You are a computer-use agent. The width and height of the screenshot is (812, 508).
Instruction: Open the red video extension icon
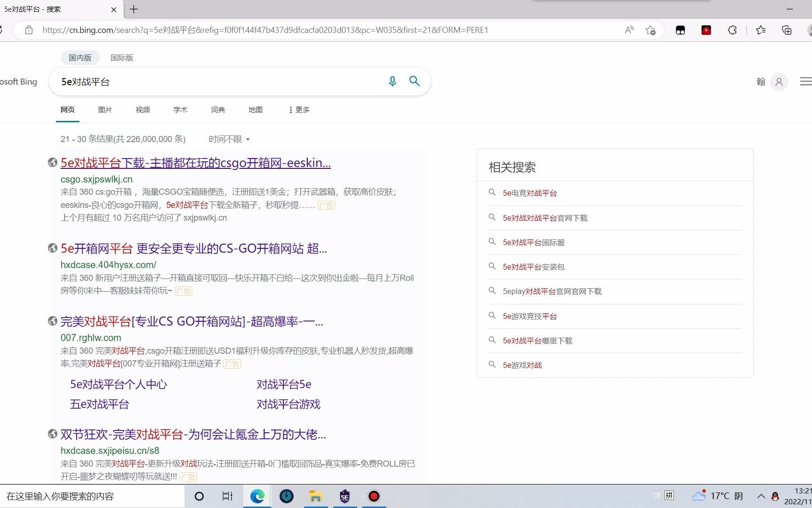click(706, 30)
